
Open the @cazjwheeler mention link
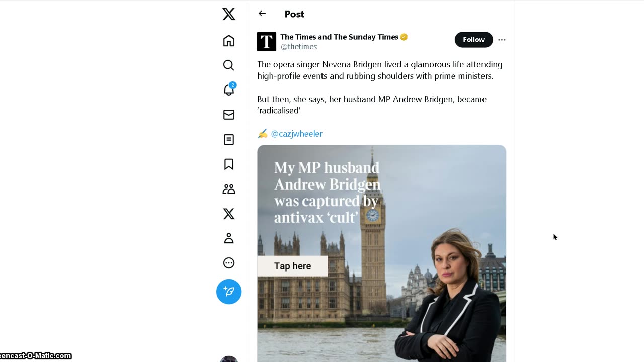point(296,134)
